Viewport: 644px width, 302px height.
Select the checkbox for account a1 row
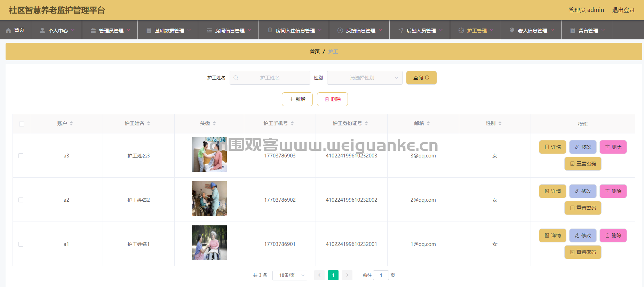click(x=21, y=244)
